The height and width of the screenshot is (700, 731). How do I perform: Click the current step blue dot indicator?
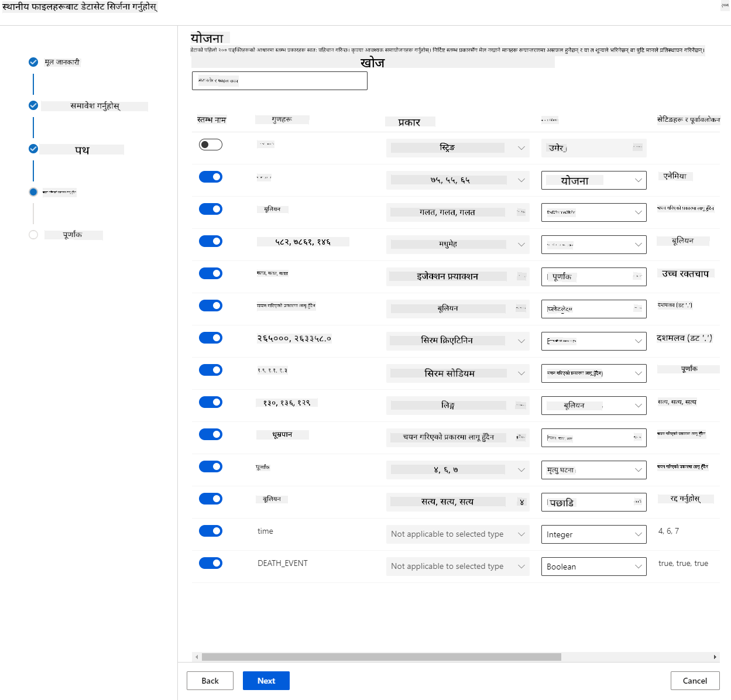[x=33, y=192]
